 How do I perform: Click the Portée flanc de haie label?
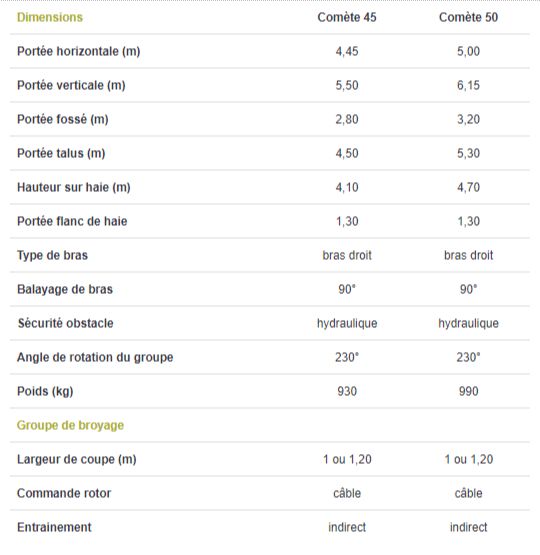(72, 221)
